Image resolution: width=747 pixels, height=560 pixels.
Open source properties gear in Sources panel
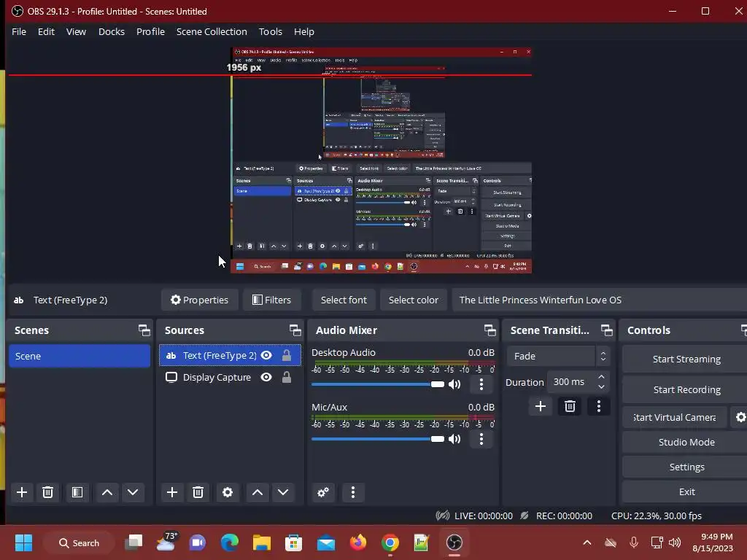point(228,492)
